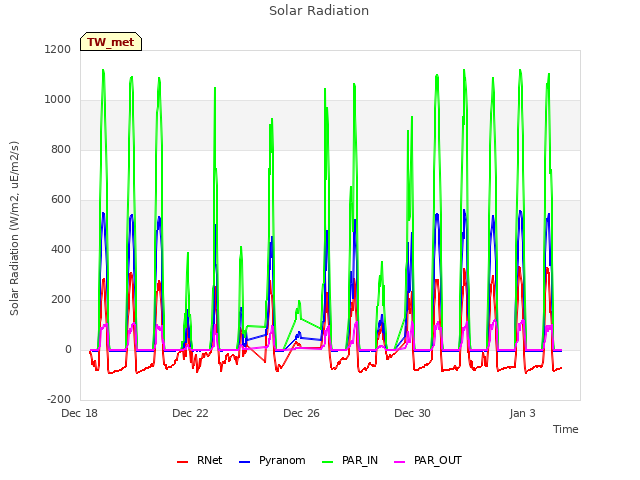640x480 pixels.
Task: Click the 1200 y-axis tick label
Action: point(58,49)
